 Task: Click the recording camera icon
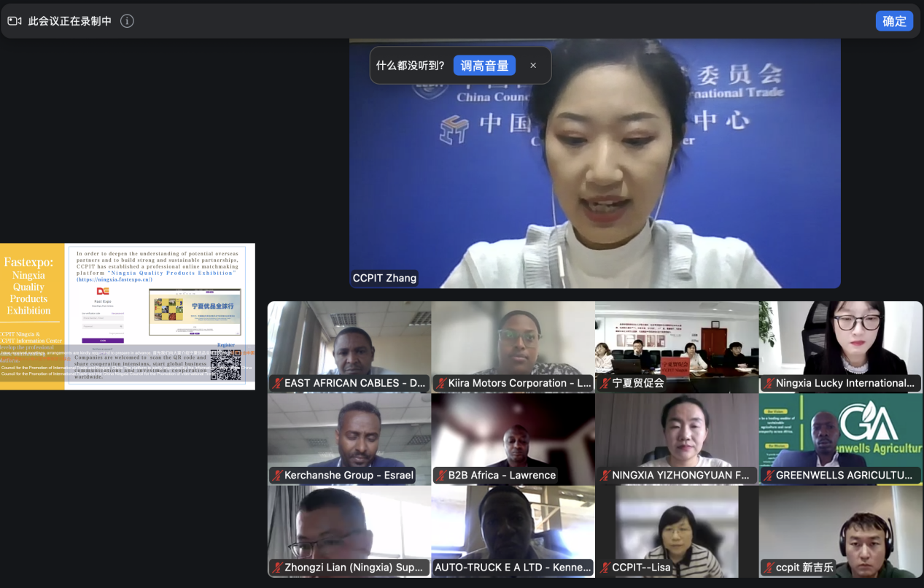(15, 21)
